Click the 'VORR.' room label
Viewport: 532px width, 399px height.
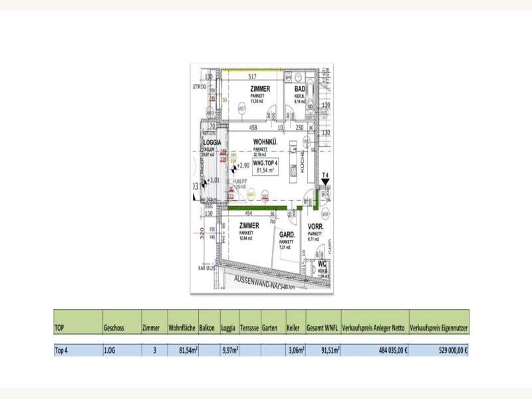tap(315, 227)
